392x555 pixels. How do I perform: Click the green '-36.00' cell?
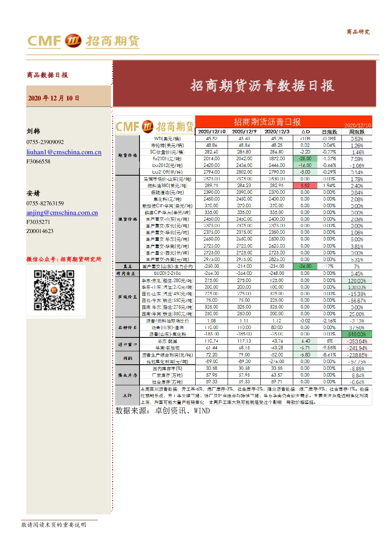[305, 266]
